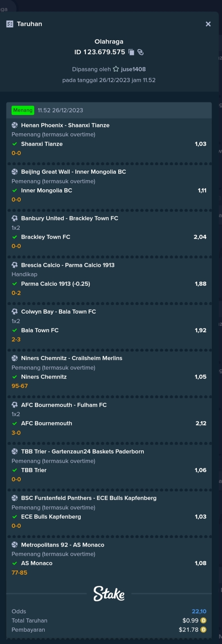Select the Niners Chemnitz - Crailsheim Merlins match
222x644 pixels.
72,358
